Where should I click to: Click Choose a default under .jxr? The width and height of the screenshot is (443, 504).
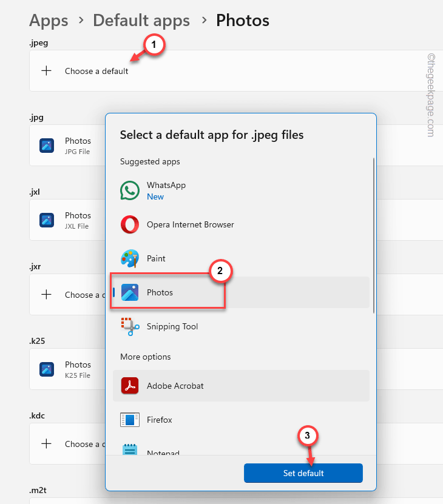67,294
